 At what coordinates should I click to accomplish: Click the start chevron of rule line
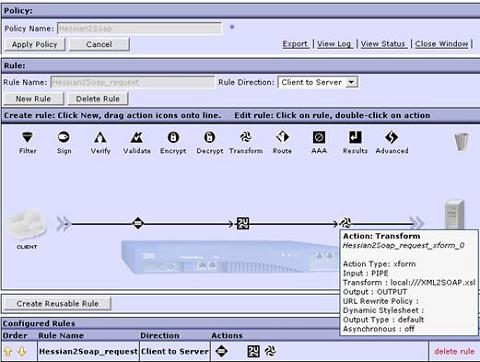(64, 223)
